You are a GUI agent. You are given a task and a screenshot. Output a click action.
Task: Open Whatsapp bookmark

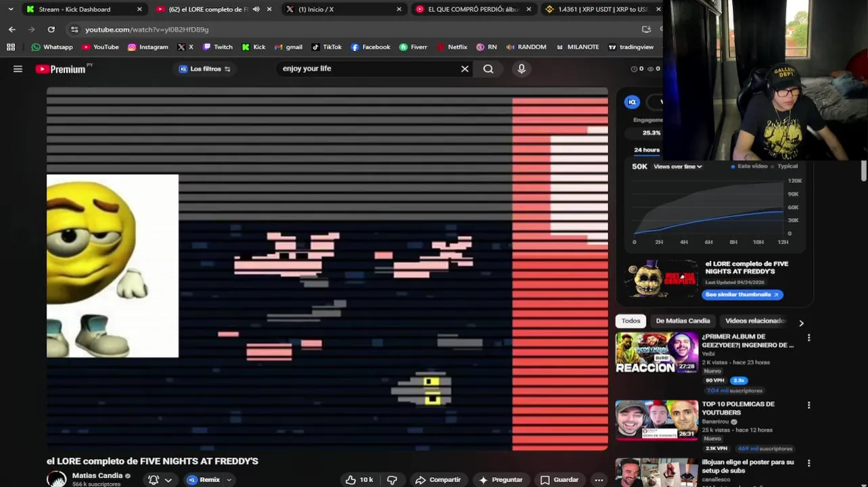point(52,47)
